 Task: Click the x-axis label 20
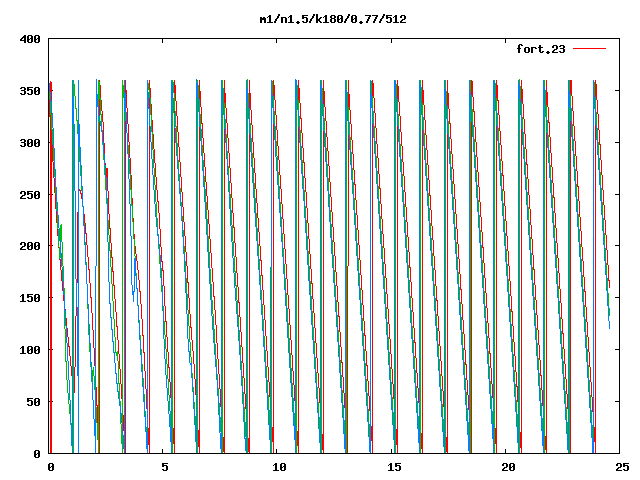(508, 467)
